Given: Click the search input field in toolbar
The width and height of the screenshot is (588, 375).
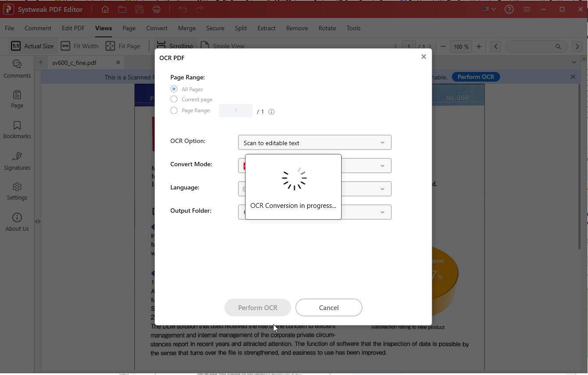Looking at the screenshot, I should click(x=530, y=46).
